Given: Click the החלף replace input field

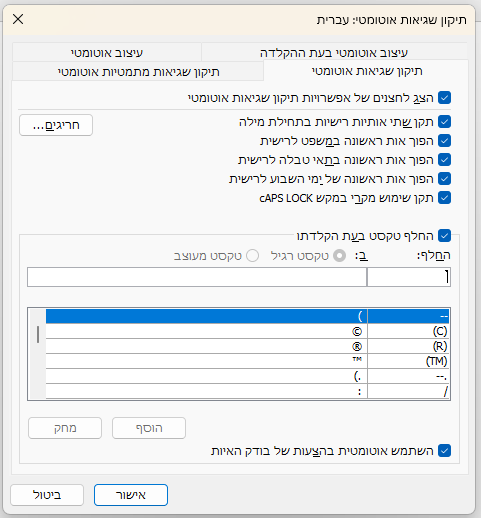Looking at the screenshot, I should point(409,277).
